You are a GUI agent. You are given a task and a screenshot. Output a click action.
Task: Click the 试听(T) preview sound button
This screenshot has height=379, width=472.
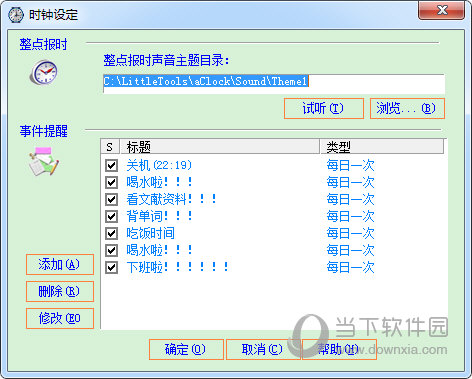coord(324,108)
